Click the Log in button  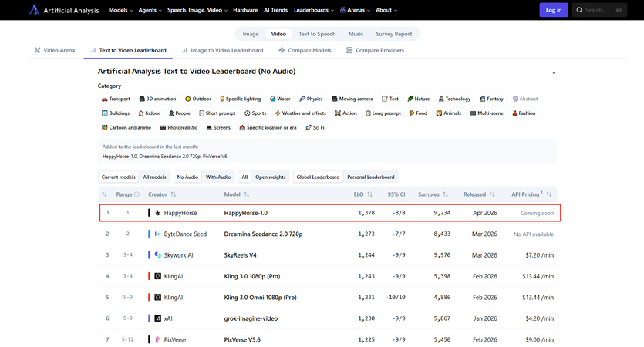[554, 10]
